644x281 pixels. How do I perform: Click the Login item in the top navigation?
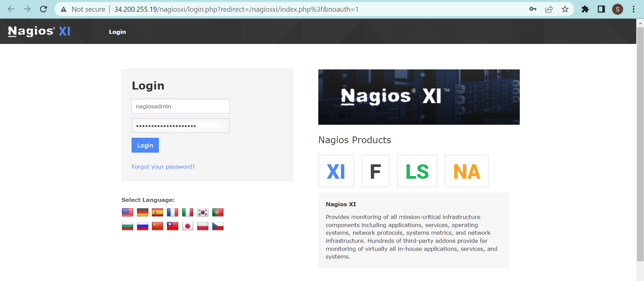coord(117,32)
